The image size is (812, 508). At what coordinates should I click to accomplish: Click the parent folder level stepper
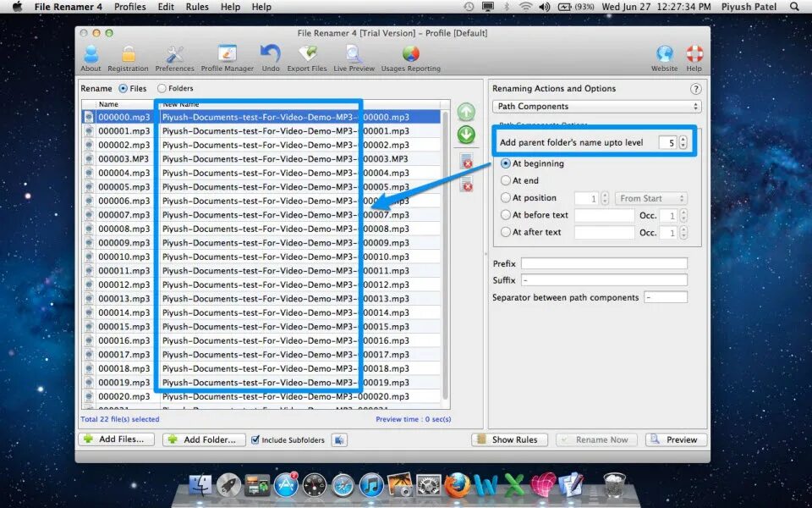[683, 142]
